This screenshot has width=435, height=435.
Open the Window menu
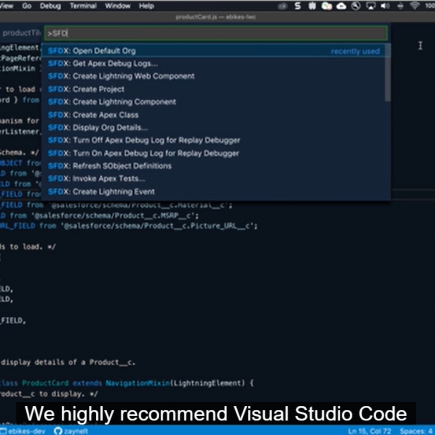(x=118, y=6)
